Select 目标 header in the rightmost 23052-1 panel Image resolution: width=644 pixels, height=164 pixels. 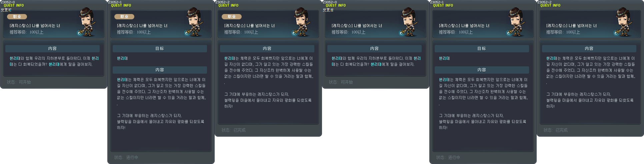click(x=482, y=49)
